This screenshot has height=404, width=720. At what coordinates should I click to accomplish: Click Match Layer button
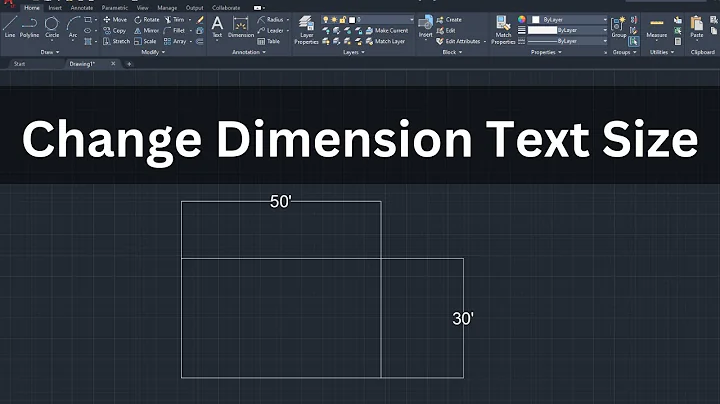[x=385, y=41]
